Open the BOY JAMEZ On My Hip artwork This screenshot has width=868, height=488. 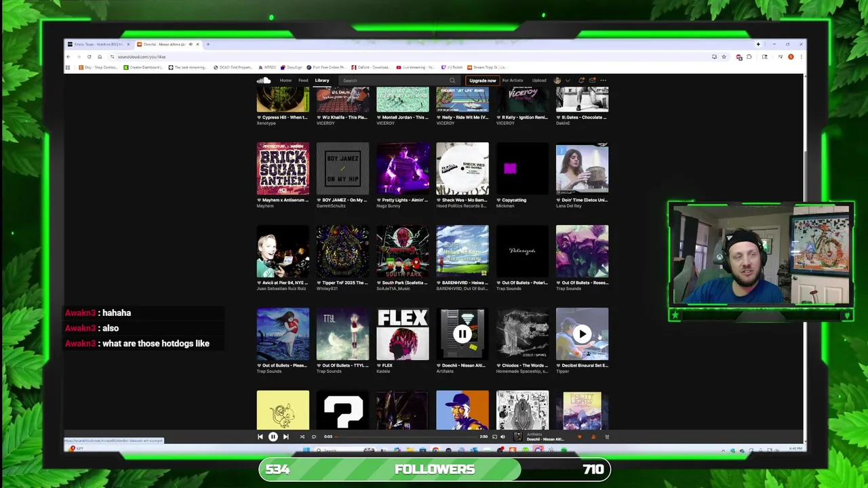click(x=342, y=168)
